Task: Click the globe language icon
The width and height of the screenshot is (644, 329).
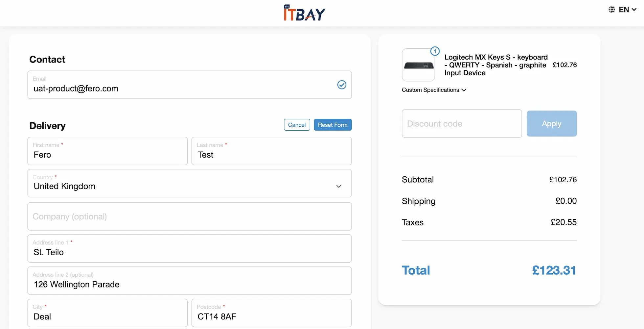Action: [x=611, y=9]
